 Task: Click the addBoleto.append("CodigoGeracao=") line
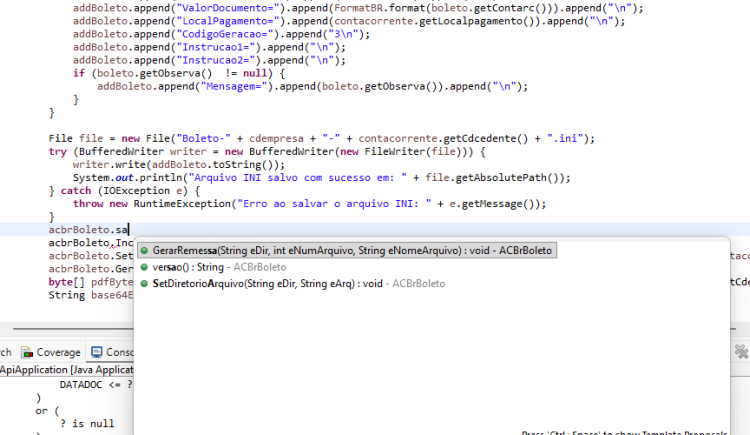[221, 34]
